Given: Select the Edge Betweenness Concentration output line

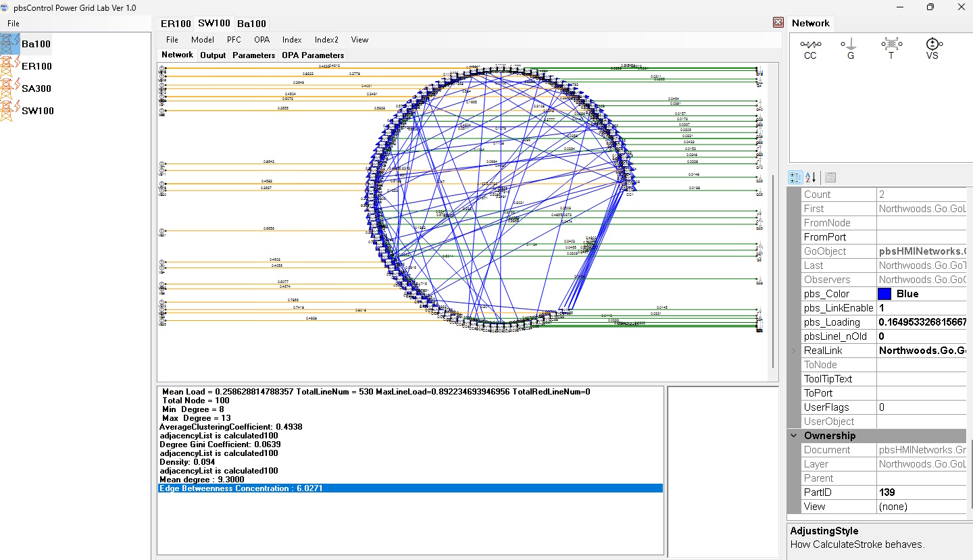Looking at the screenshot, I should pyautogui.click(x=410, y=488).
